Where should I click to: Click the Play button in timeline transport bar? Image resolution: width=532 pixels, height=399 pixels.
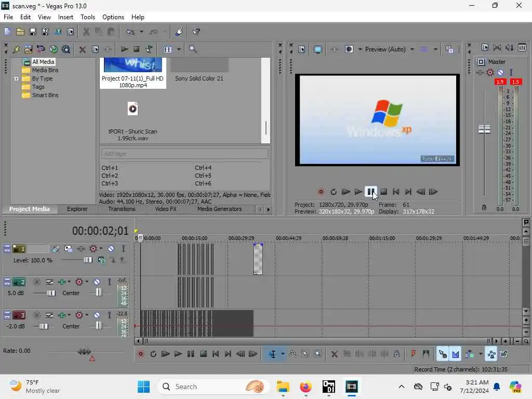[178, 354]
